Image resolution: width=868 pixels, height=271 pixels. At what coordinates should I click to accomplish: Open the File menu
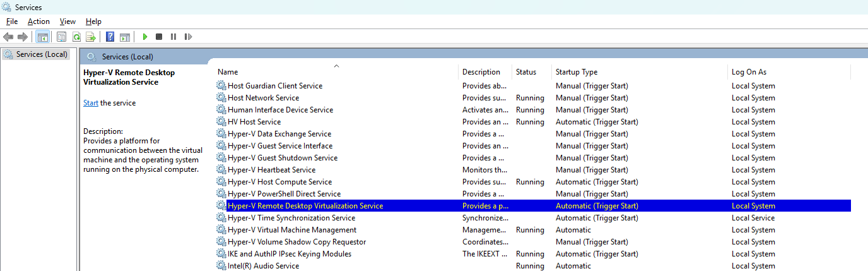(12, 21)
